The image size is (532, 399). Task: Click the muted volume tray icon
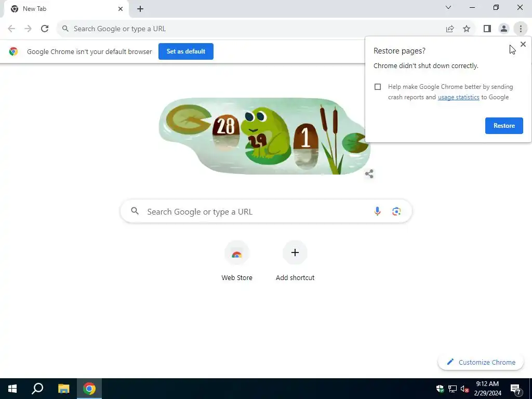[464, 389]
